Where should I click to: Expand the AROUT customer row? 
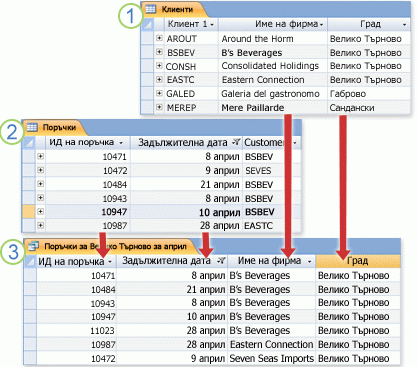[x=159, y=38]
